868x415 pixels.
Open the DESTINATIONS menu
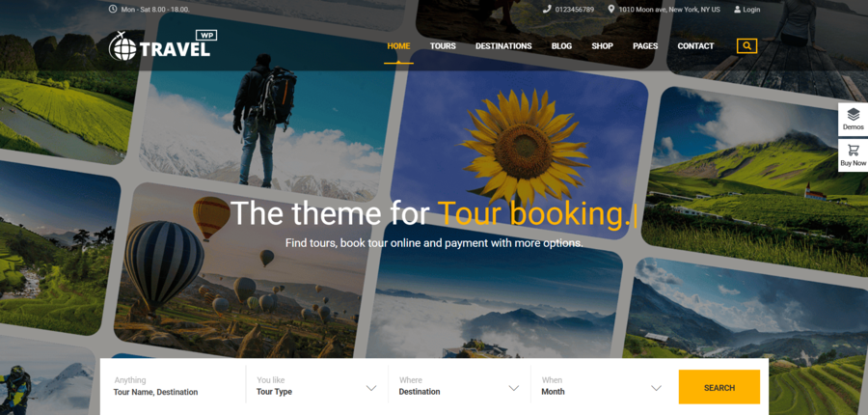(x=503, y=46)
